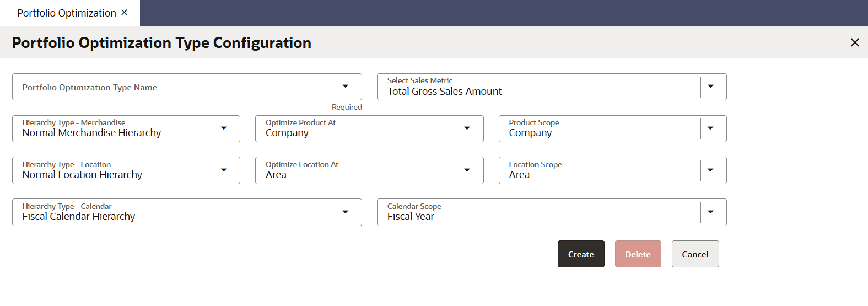Cancel the type configuration

[695, 254]
